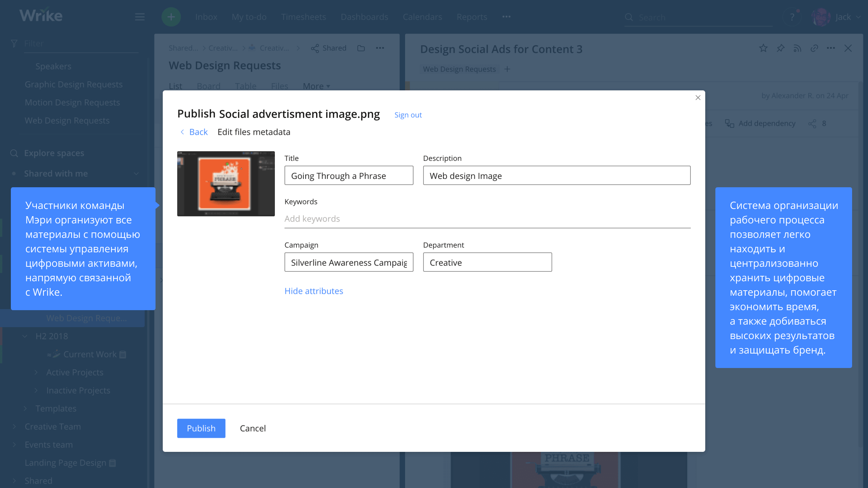The height and width of the screenshot is (488, 868).
Task: Open task more options ellipsis
Action: click(x=831, y=48)
